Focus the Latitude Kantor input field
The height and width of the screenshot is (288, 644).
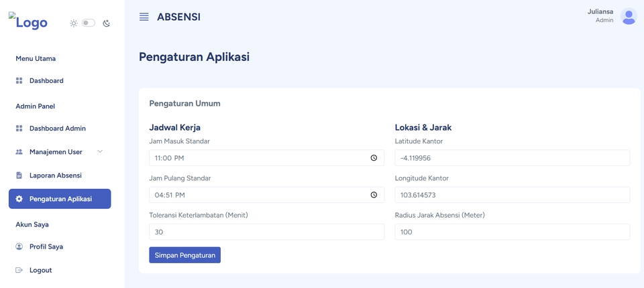pos(512,158)
